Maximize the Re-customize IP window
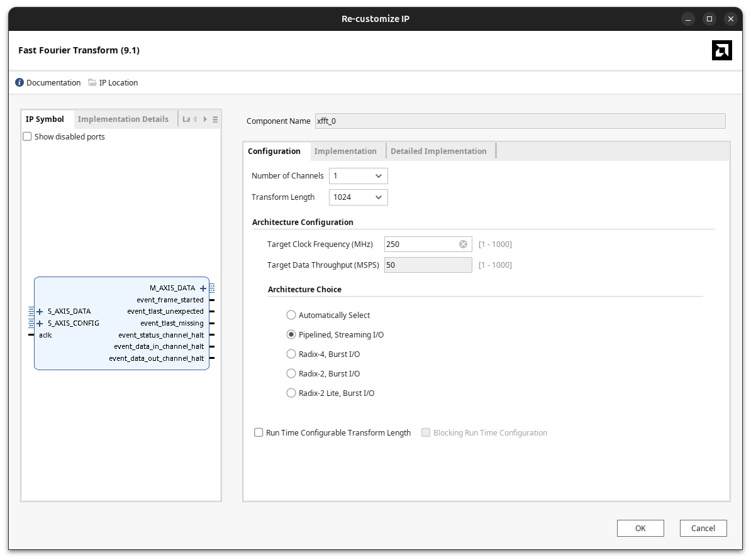The image size is (751, 560). pyautogui.click(x=709, y=19)
